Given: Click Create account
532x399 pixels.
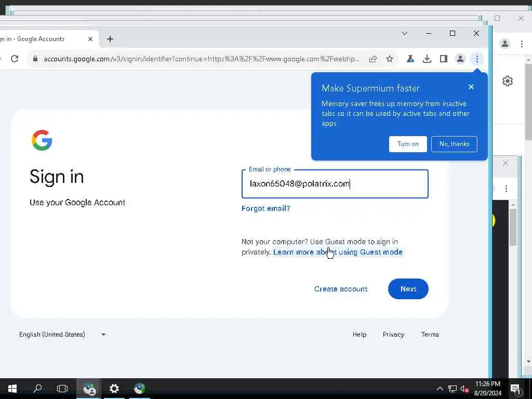Looking at the screenshot, I should coord(341,289).
